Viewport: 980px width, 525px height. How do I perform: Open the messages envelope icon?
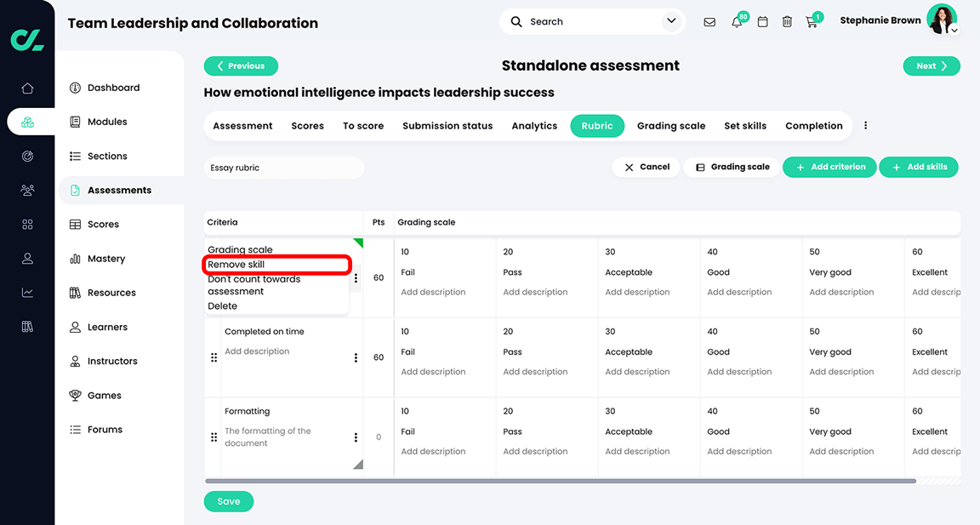click(x=709, y=21)
